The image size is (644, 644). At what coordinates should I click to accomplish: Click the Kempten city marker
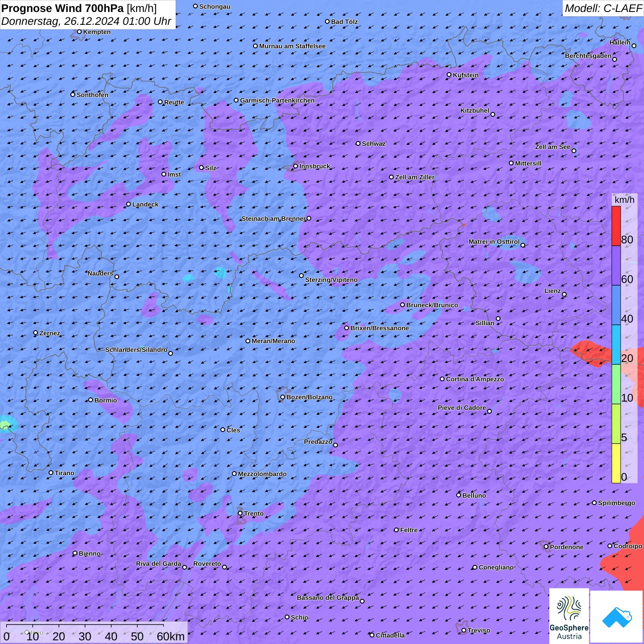(80, 32)
